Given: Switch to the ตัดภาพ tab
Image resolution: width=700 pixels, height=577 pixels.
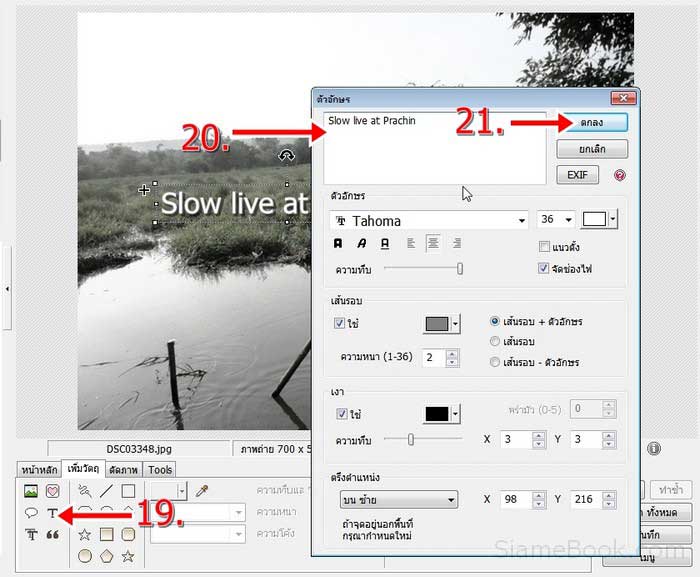Looking at the screenshot, I should (x=124, y=470).
